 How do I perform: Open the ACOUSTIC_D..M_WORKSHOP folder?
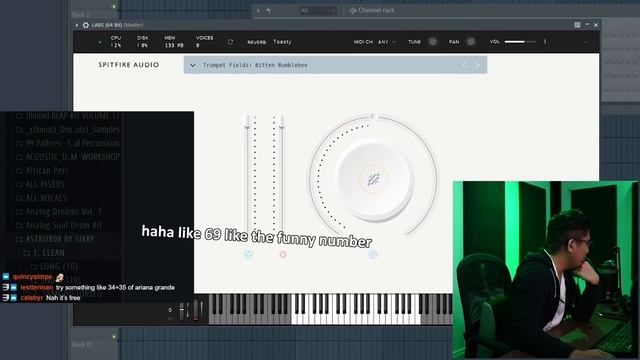point(68,157)
